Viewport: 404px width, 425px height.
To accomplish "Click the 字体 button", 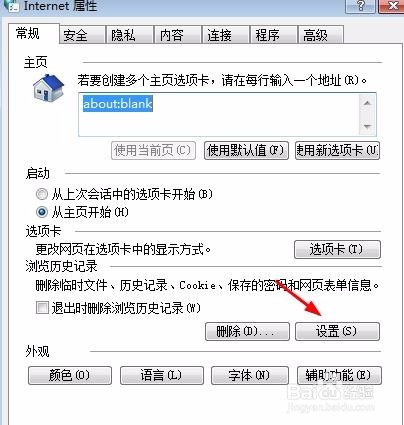I will (250, 376).
